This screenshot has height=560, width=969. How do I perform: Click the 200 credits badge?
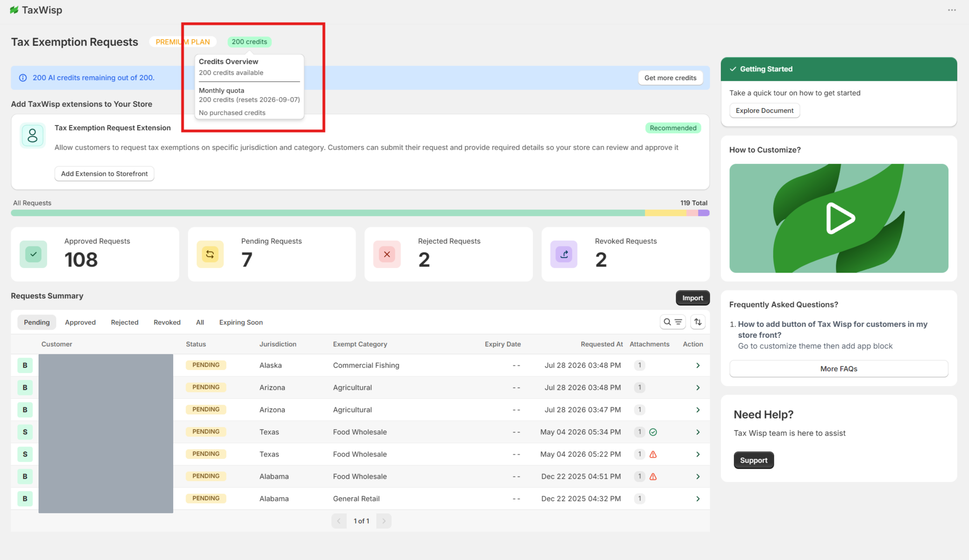click(249, 42)
